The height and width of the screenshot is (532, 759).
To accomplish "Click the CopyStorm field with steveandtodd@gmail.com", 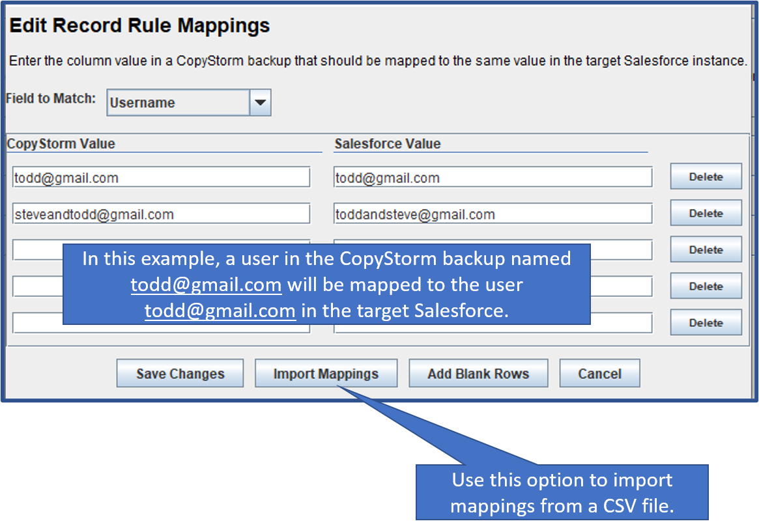I will [x=161, y=214].
